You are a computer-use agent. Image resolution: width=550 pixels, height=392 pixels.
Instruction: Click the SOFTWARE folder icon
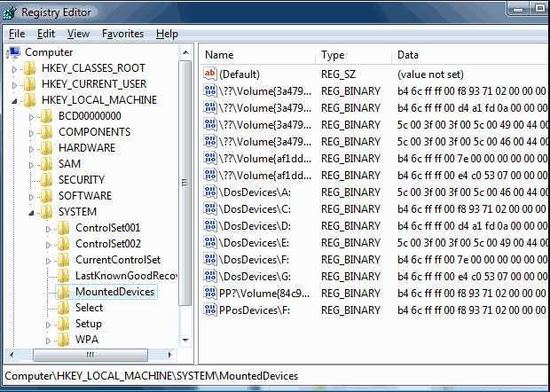point(47,196)
